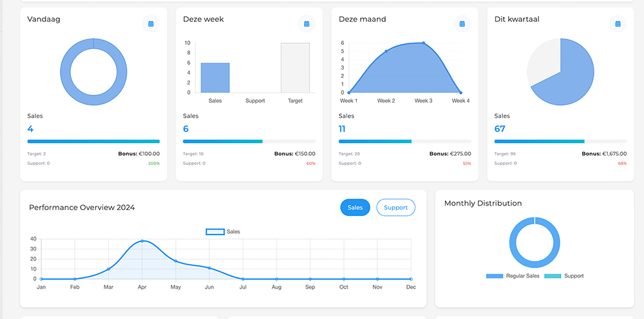Image resolution: width=644 pixels, height=319 pixels.
Task: Select the Dit kwartaal calendar icon
Action: (x=618, y=24)
